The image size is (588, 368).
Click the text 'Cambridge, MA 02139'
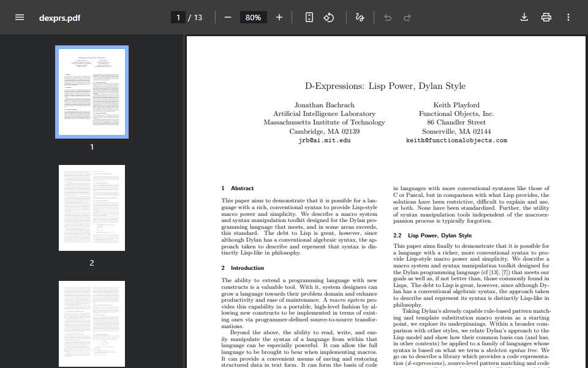(325, 131)
